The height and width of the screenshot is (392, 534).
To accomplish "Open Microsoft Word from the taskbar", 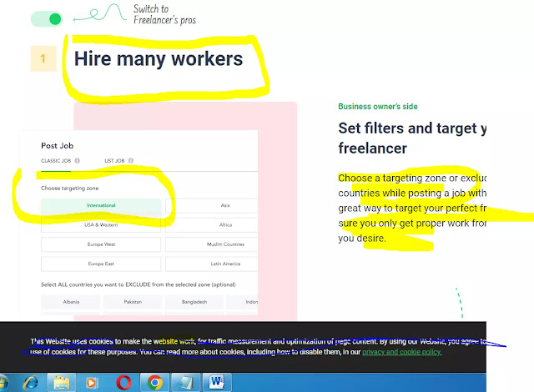I will tap(217, 382).
